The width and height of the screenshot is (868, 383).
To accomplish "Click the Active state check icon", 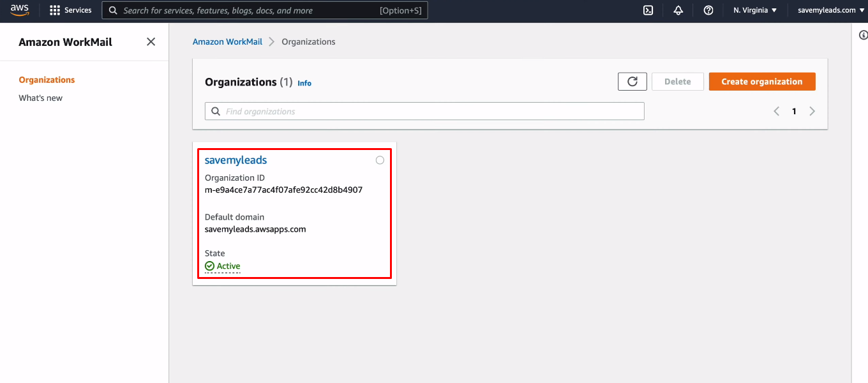I will (209, 266).
